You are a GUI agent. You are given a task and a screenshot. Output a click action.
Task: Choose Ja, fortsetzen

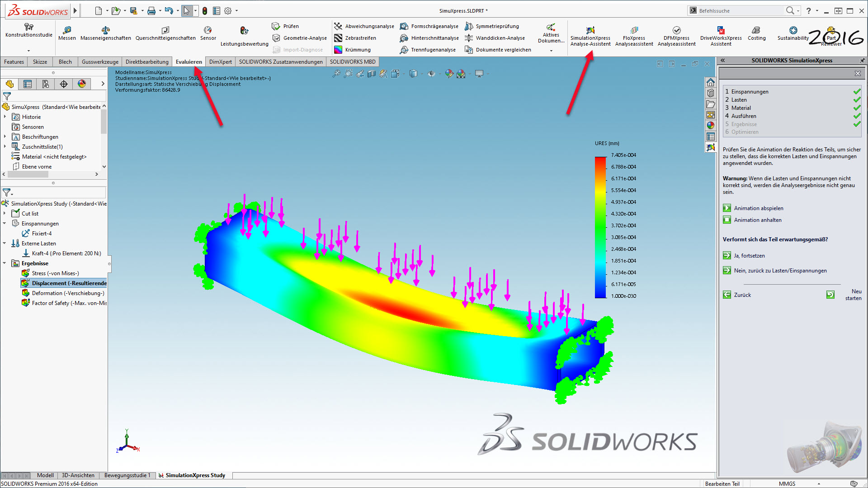(744, 256)
